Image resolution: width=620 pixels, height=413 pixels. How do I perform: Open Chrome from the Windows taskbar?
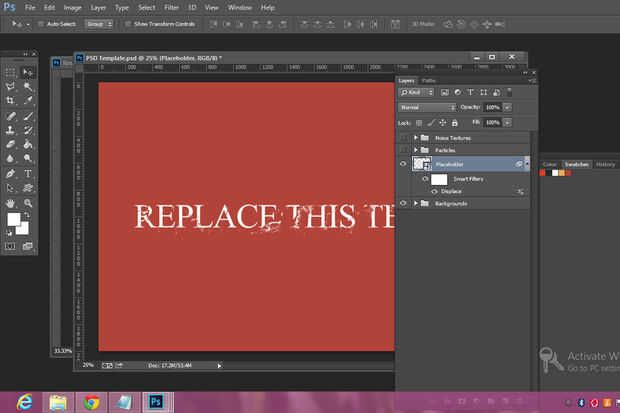click(92, 402)
